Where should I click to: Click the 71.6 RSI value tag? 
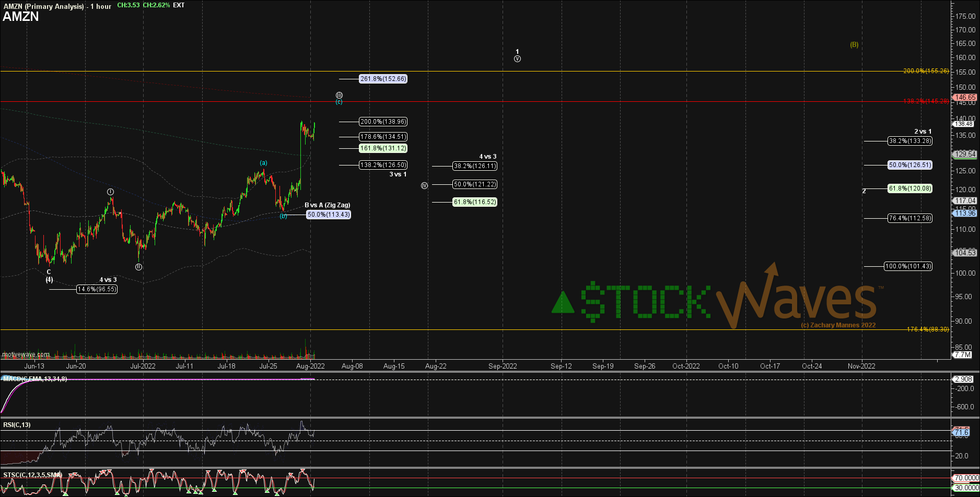tap(961, 432)
